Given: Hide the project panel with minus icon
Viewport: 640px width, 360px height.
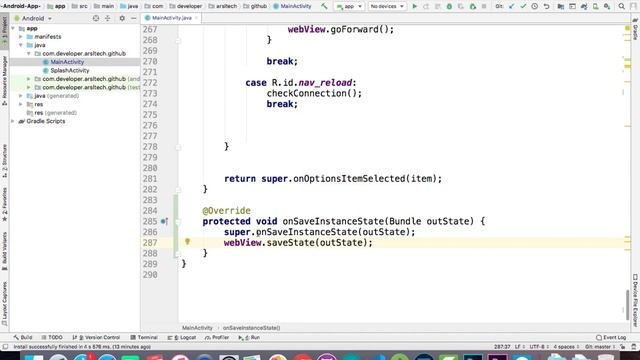Looking at the screenshot, I should (133, 18).
